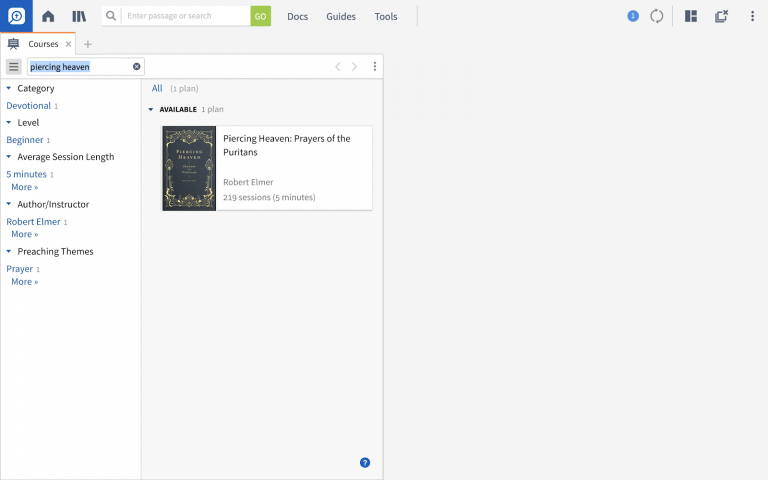
Task: Collapse the AVAILABLE plans section
Action: pos(151,109)
